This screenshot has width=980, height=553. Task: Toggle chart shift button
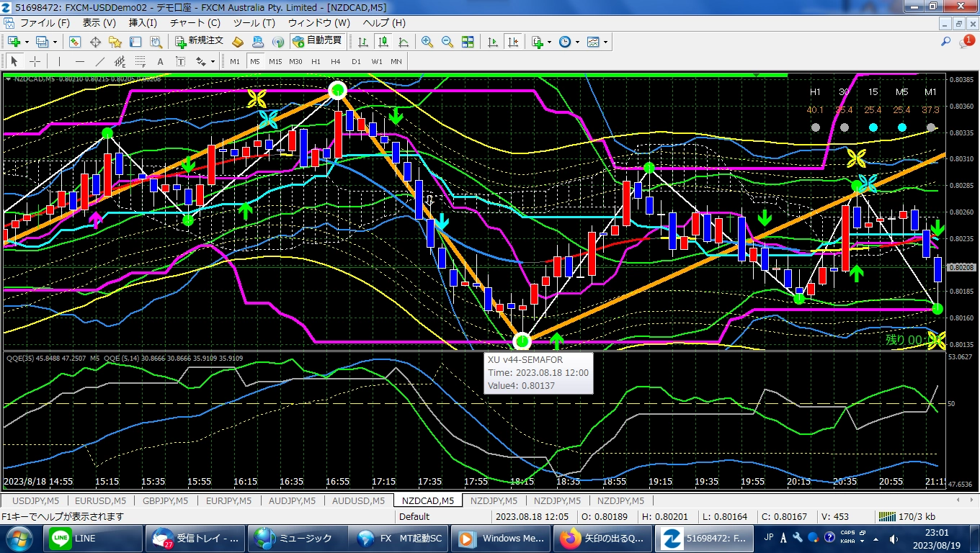512,42
